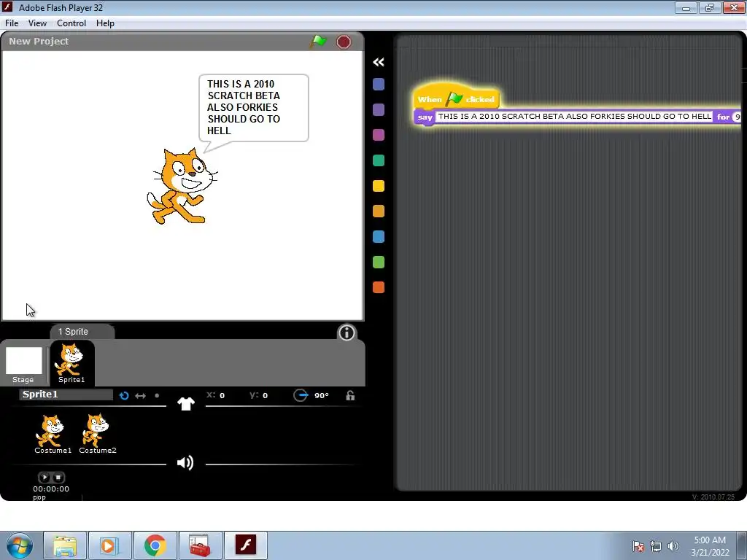Screen dimensions: 747x560
Task: Select the teal Pen category swatch
Action: click(379, 160)
